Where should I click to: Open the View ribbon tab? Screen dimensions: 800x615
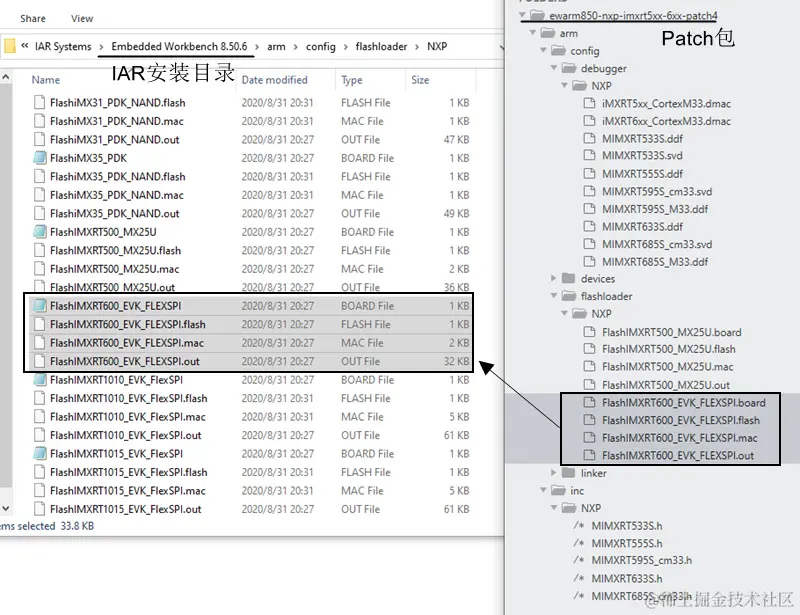tap(82, 18)
